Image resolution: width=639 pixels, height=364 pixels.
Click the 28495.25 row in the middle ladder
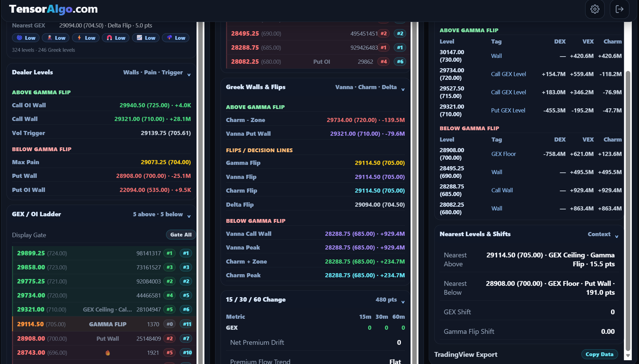[318, 34]
